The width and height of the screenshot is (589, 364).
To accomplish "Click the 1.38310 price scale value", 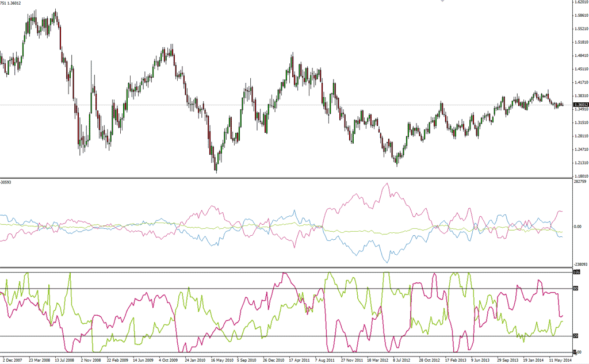I will [x=581, y=96].
